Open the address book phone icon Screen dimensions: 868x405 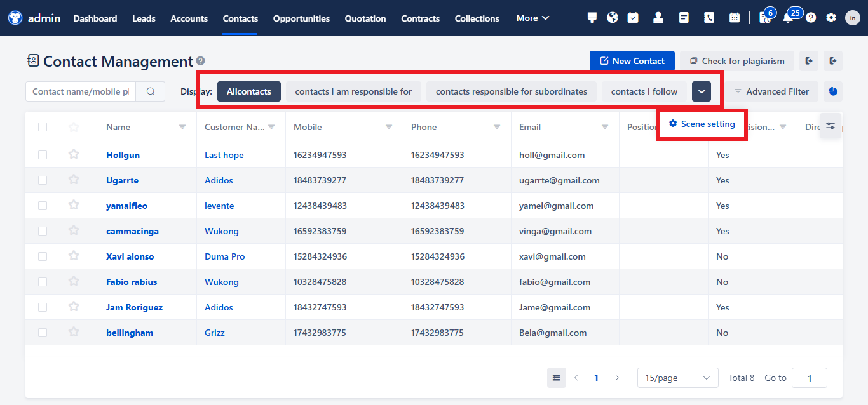pyautogui.click(x=709, y=17)
